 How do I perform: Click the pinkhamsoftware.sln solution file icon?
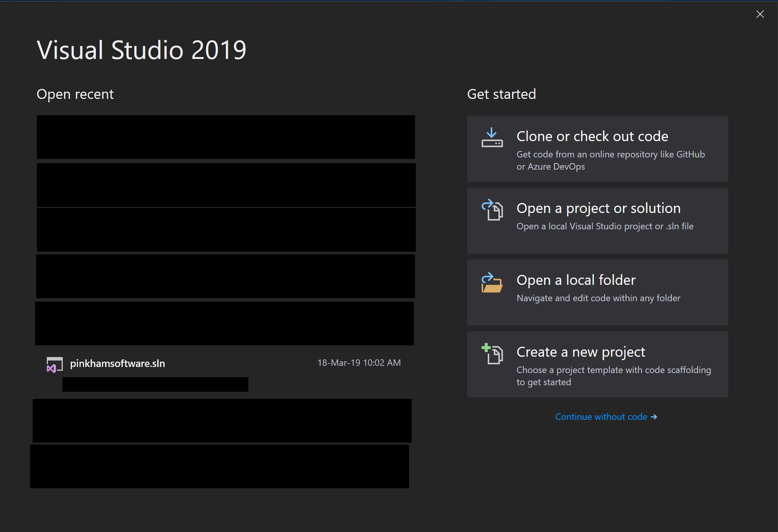pyautogui.click(x=54, y=365)
